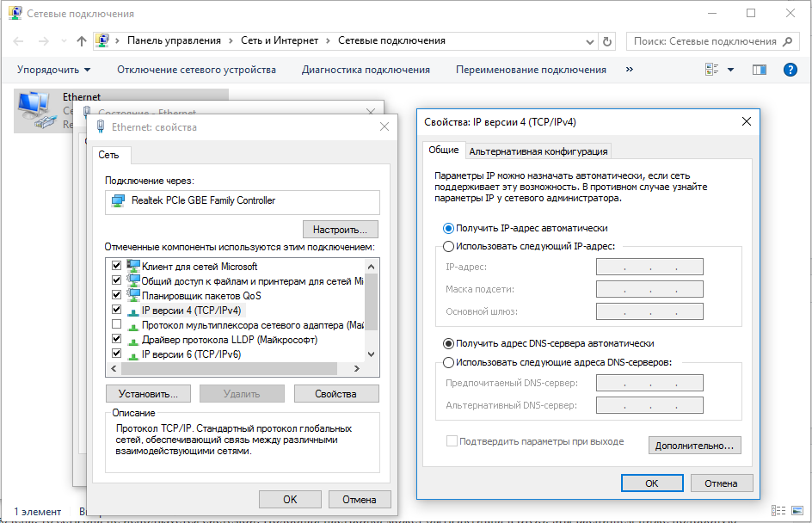Switch to large icons view in status bar
Viewport: 812px width, 523px height.
pos(797,511)
